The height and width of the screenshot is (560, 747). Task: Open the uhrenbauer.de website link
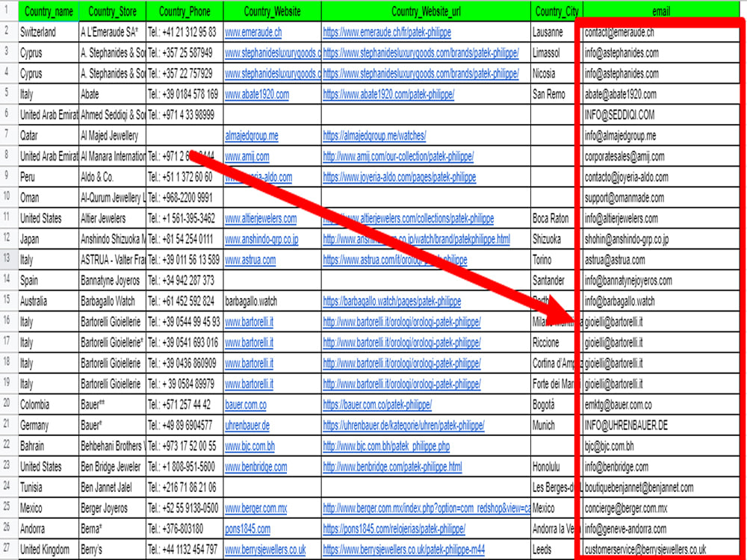click(x=247, y=426)
